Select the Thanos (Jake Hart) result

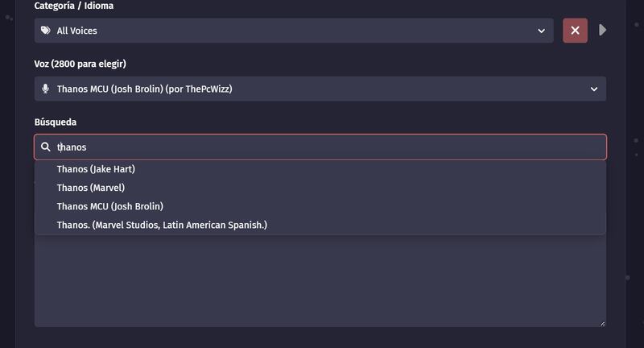click(96, 169)
